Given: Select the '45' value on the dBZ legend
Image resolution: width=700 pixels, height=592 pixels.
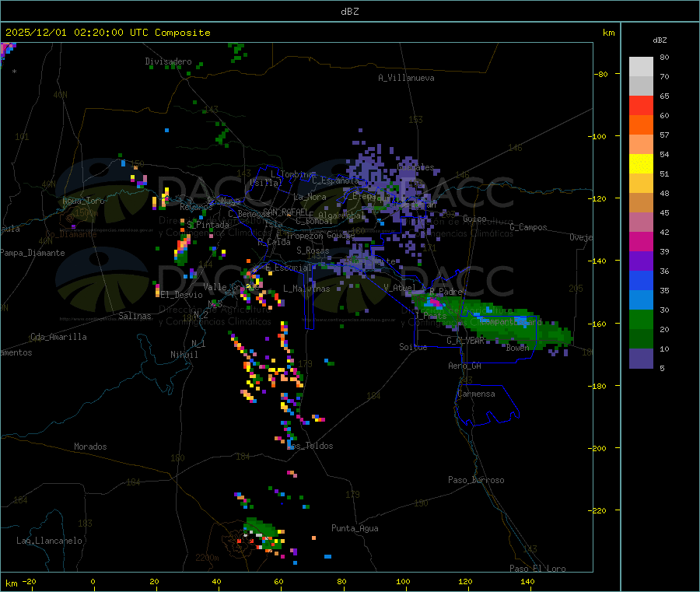Looking at the screenshot, I should (x=664, y=212).
